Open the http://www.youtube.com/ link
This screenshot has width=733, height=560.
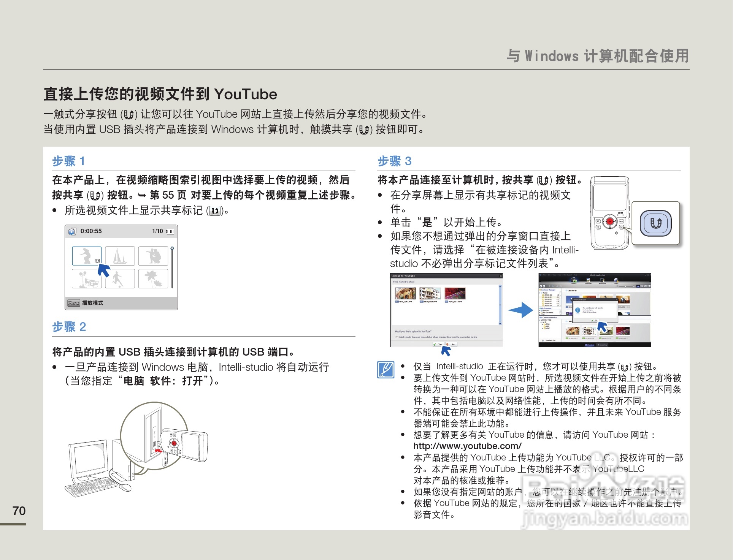coord(467,446)
